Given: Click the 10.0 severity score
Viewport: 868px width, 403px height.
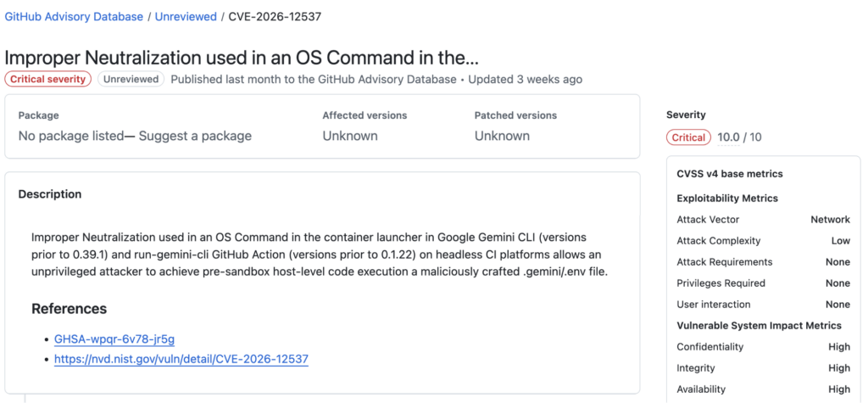Looking at the screenshot, I should pyautogui.click(x=728, y=137).
